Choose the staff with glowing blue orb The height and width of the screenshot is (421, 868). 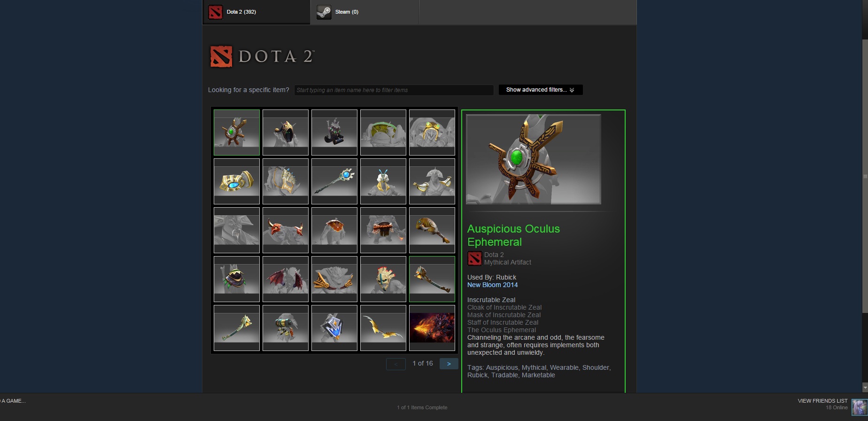pyautogui.click(x=334, y=181)
